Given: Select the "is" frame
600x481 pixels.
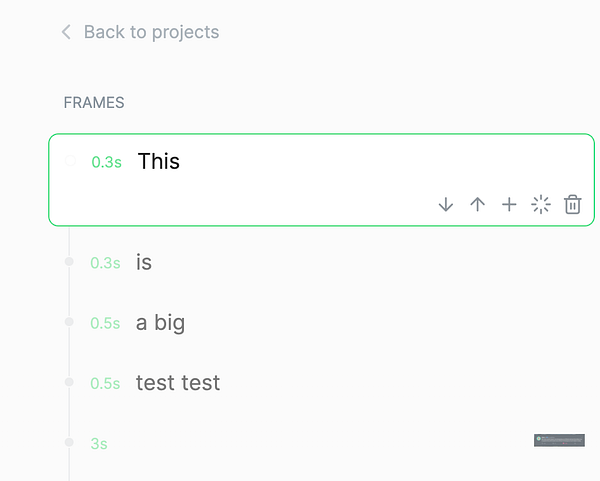Looking at the screenshot, I should 144,262.
